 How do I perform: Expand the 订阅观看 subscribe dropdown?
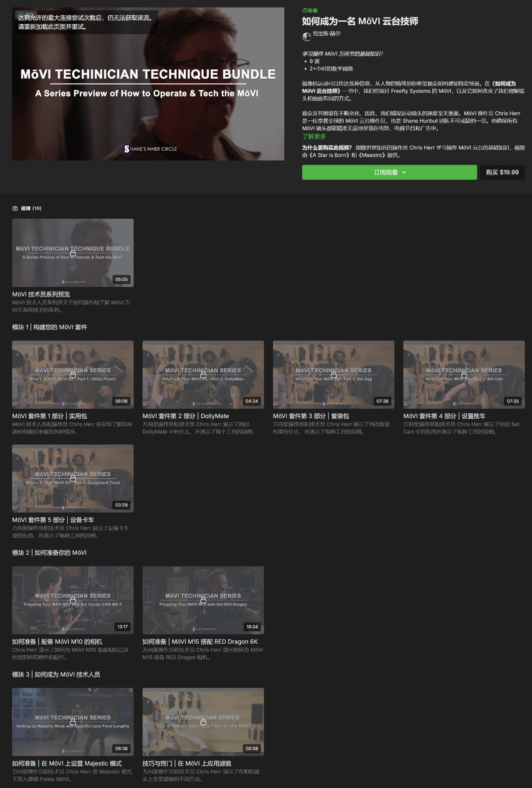[x=389, y=172]
